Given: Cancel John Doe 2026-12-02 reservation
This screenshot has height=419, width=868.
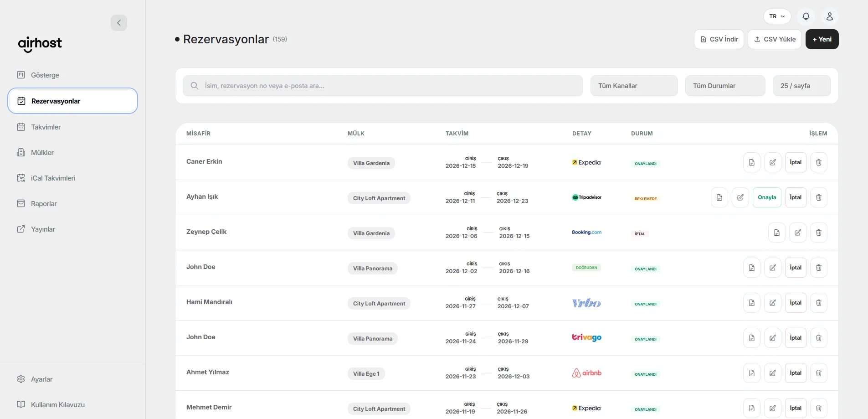Looking at the screenshot, I should click(796, 268).
